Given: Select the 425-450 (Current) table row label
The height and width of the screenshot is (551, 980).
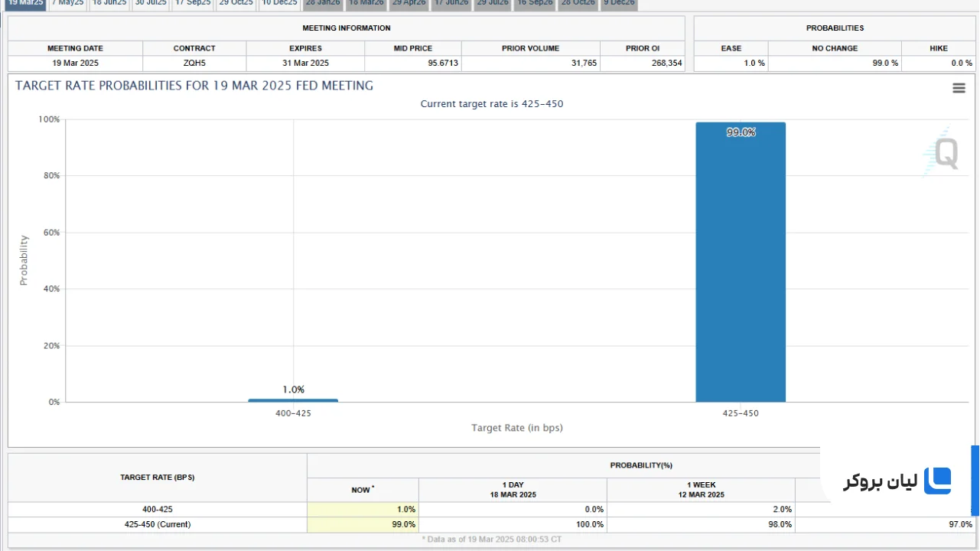Looking at the screenshot, I should tap(158, 524).
